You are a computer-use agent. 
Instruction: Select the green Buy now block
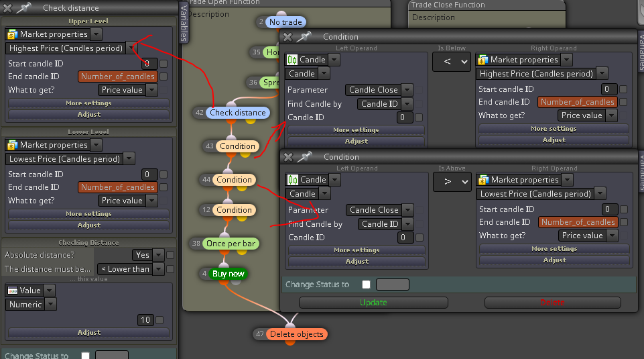click(228, 274)
